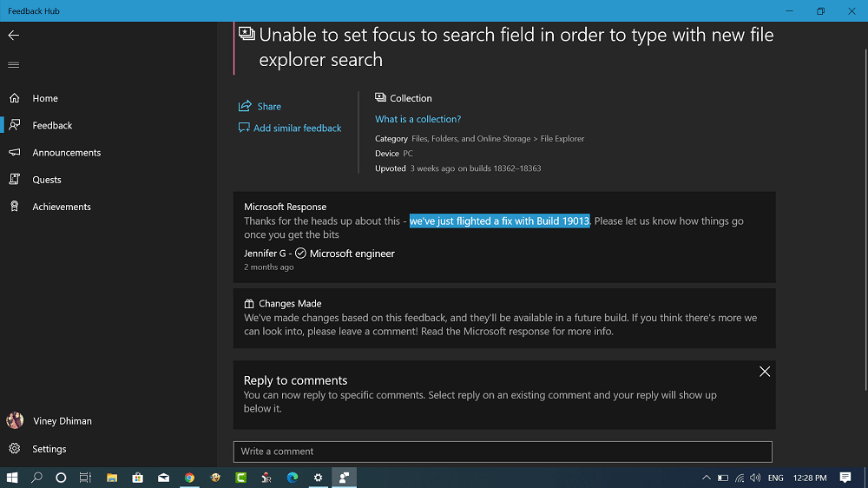Click the active Feedback Hub taskbar icon
Viewport: 868px width, 488px height.
point(344,478)
